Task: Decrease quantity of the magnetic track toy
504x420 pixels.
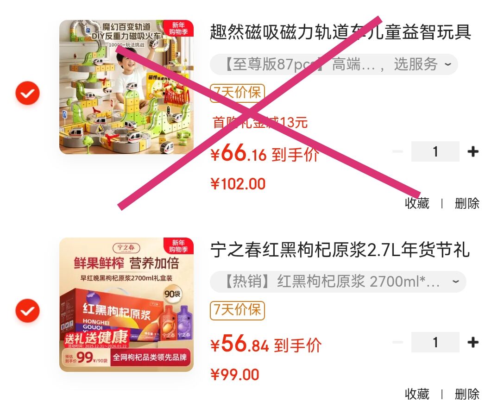Action: [398, 151]
